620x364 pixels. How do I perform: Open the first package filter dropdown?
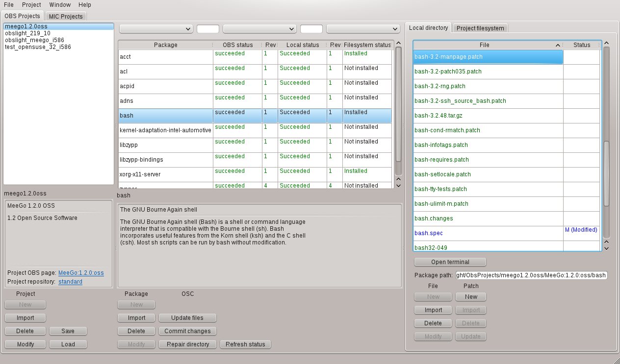point(155,28)
